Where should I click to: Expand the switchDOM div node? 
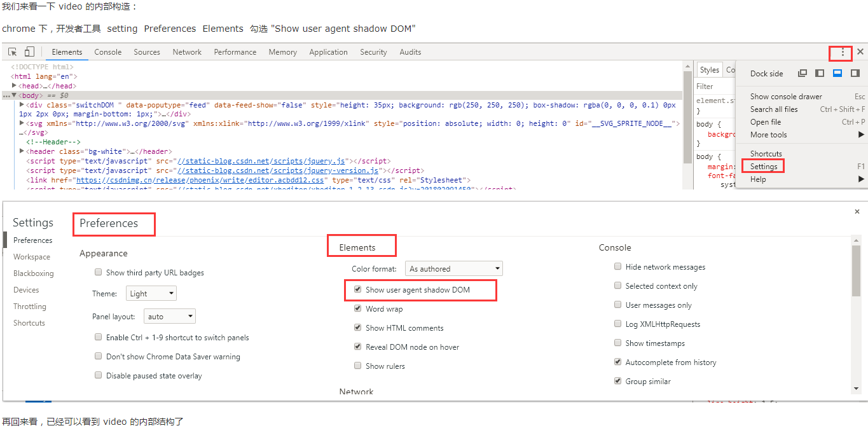[x=22, y=105]
